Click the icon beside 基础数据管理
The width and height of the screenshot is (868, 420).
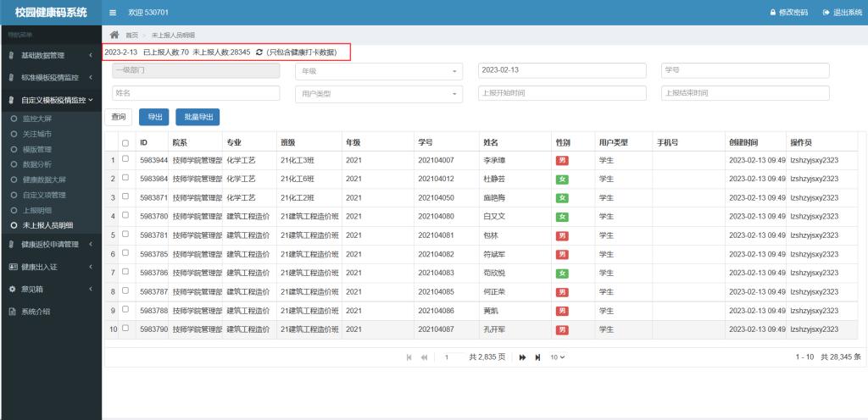pos(12,55)
